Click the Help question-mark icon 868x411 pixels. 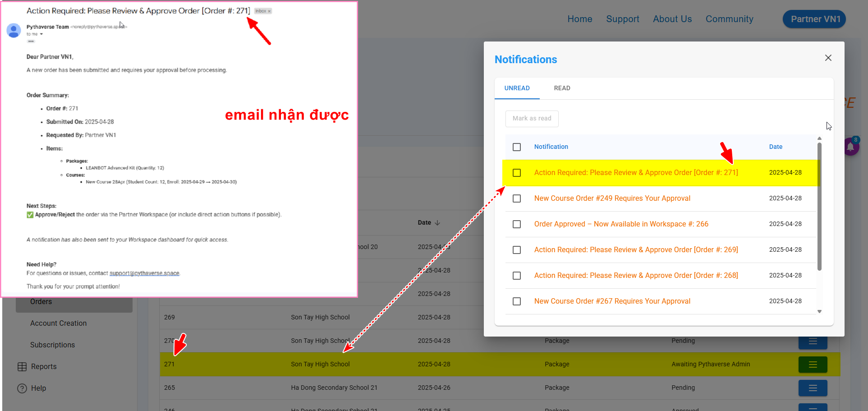point(22,388)
